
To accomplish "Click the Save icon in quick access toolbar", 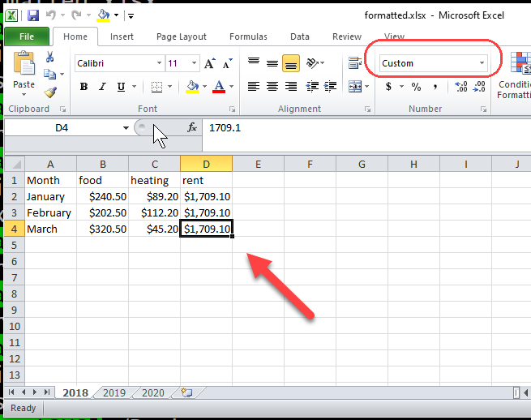I will point(33,15).
